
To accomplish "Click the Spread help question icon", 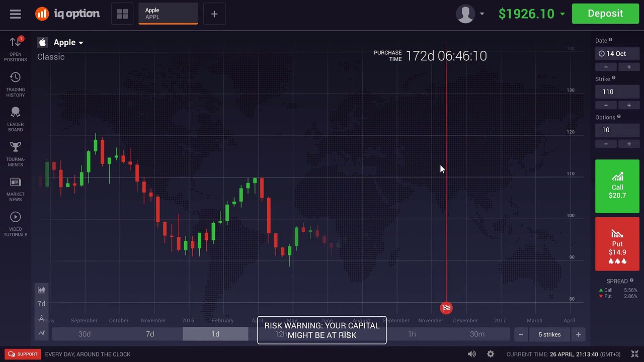I will coord(631,281).
